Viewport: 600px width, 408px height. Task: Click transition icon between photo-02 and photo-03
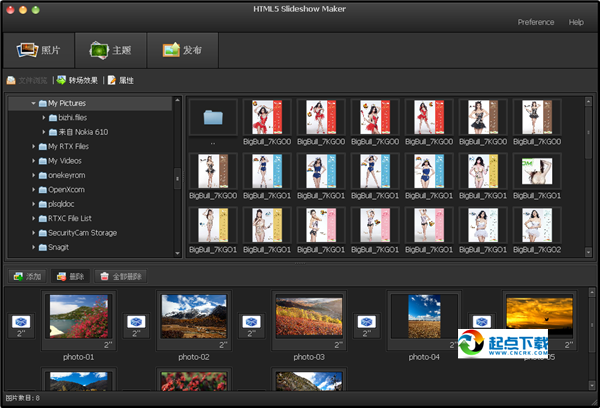click(x=252, y=323)
